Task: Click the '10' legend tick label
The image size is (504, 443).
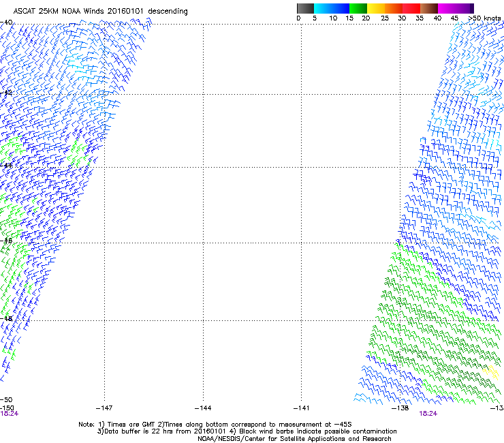Action: [333, 18]
